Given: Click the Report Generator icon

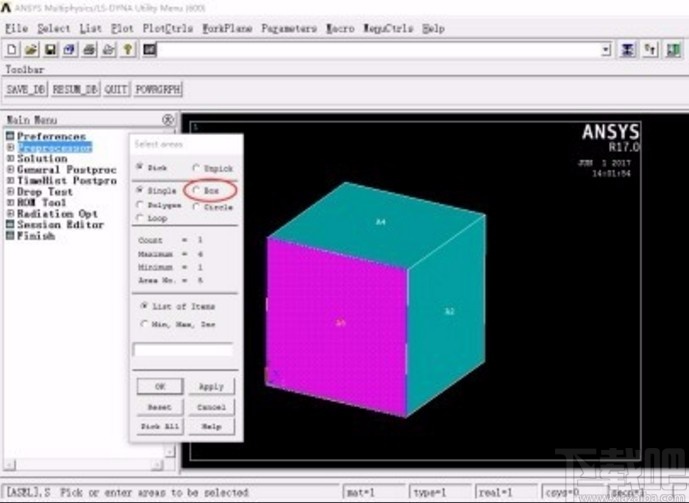Looking at the screenshot, I should pos(109,50).
